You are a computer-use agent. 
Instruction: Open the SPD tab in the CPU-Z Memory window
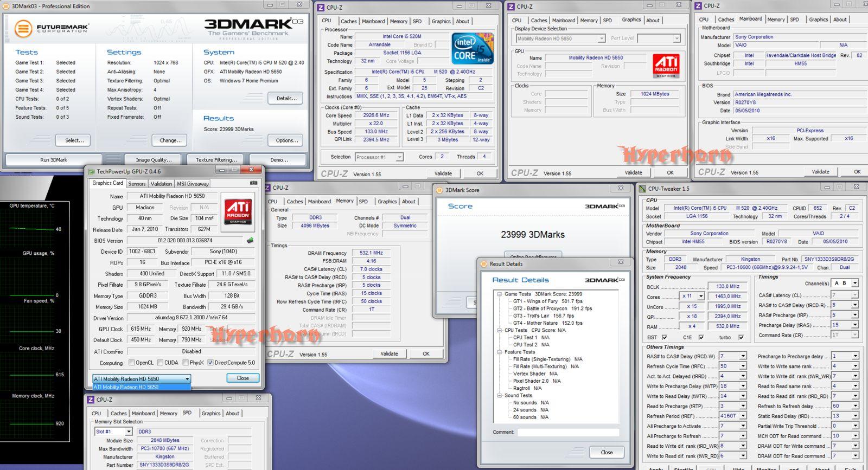click(x=363, y=201)
